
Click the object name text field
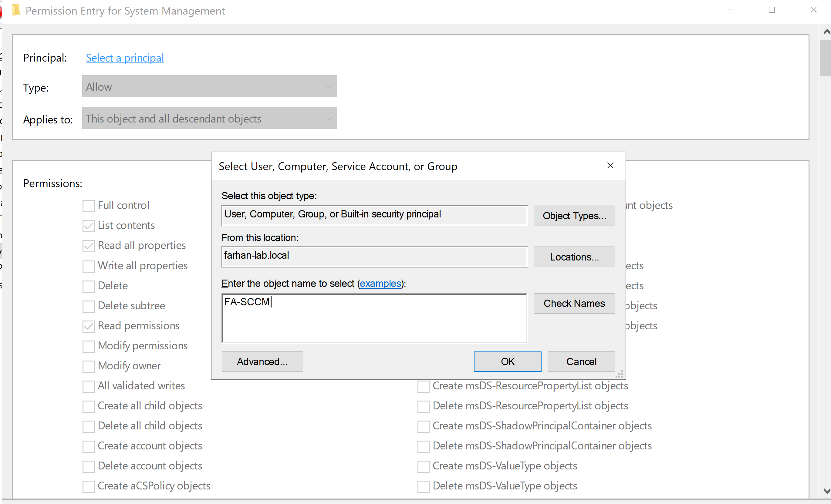click(374, 318)
